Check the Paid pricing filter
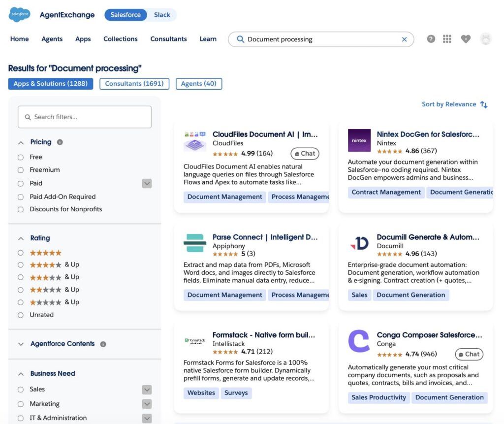The width and height of the screenshot is (504, 424). point(21,184)
